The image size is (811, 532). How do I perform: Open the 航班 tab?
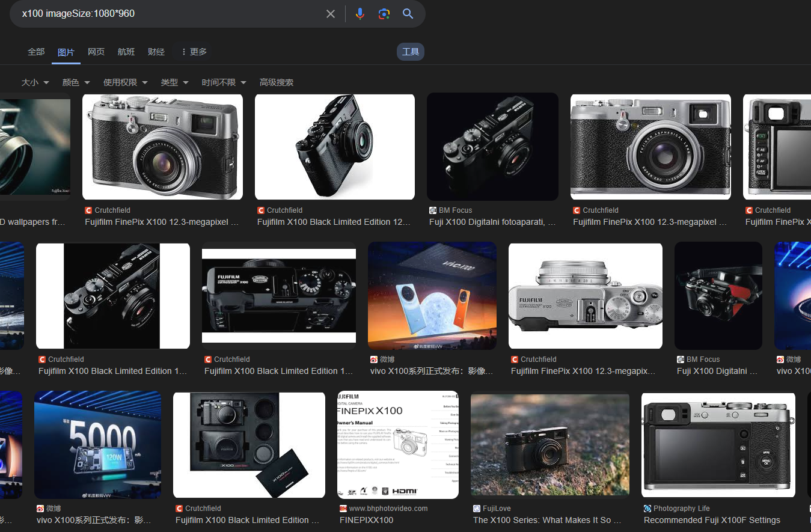pyautogui.click(x=126, y=52)
